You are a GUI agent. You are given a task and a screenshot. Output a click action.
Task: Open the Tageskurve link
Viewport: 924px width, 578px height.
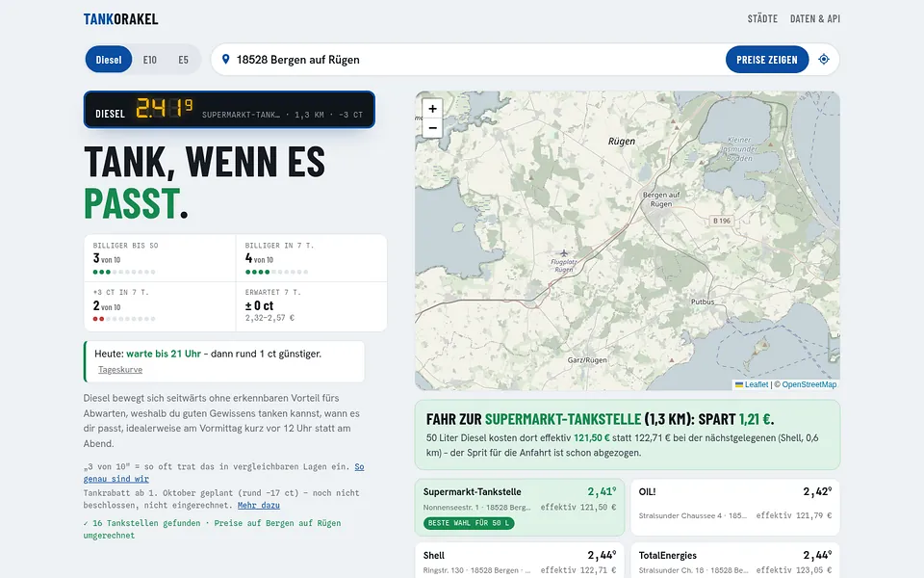[120, 370]
